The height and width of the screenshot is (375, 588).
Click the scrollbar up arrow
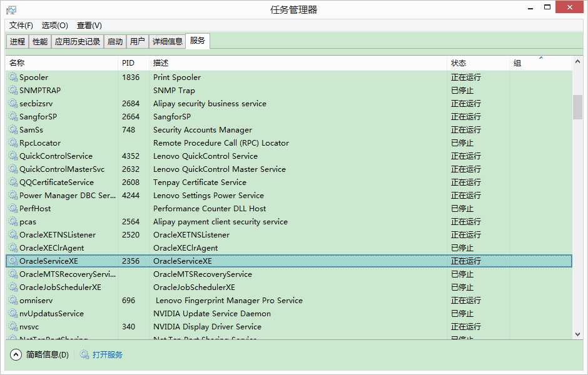point(577,61)
